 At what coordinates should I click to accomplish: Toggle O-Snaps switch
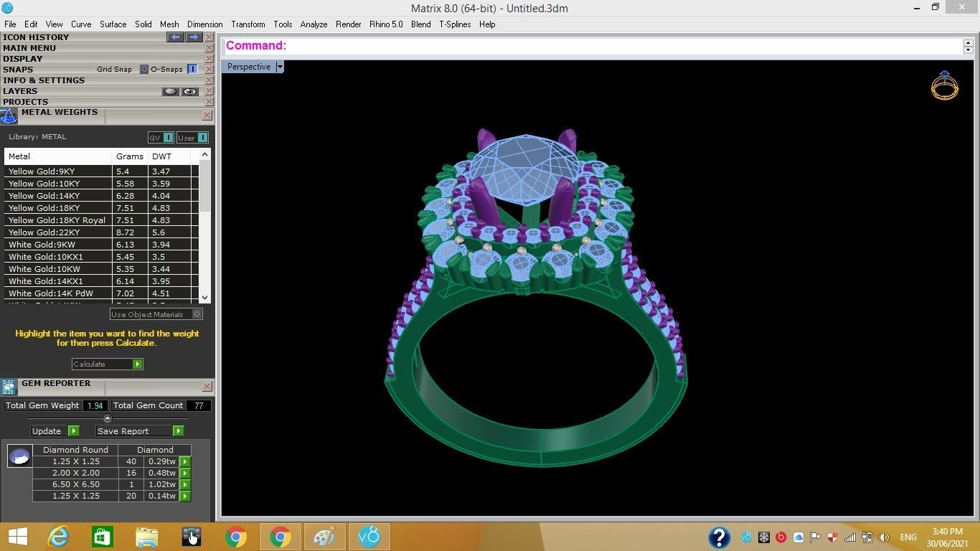(192, 70)
